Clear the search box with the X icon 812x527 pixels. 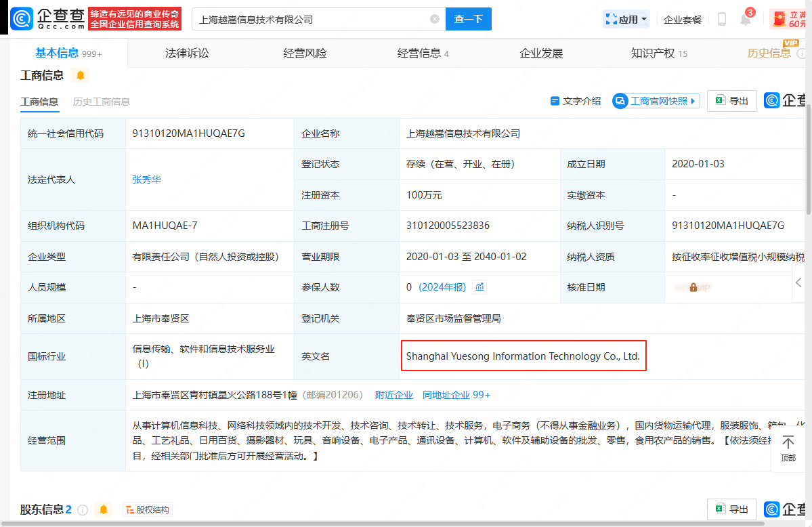tap(435, 19)
